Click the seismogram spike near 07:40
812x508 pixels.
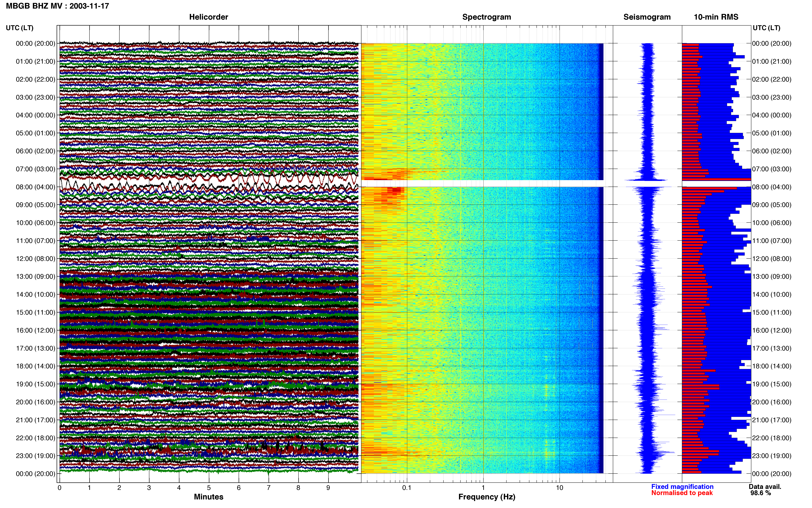pos(646,180)
